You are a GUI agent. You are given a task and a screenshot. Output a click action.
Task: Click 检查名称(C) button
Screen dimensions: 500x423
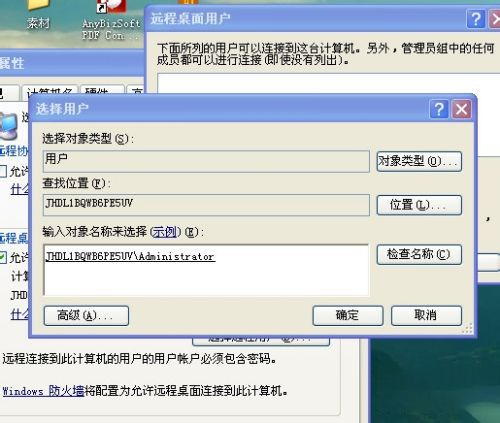[419, 255]
